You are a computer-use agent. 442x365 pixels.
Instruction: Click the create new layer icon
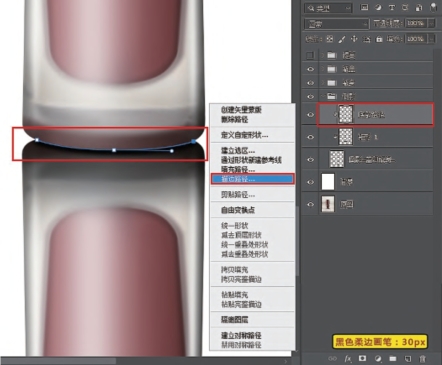pos(408,359)
